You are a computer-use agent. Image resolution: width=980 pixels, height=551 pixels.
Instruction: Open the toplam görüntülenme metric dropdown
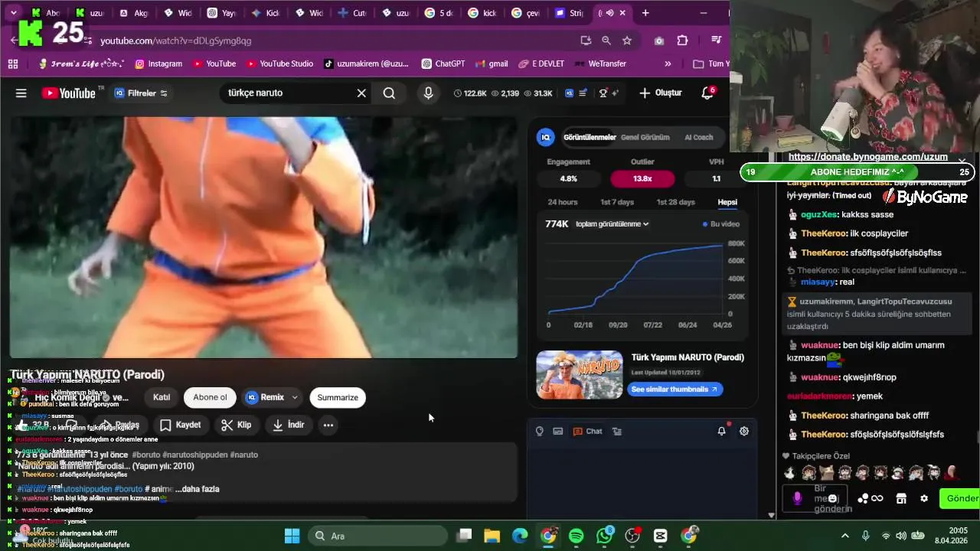click(612, 224)
